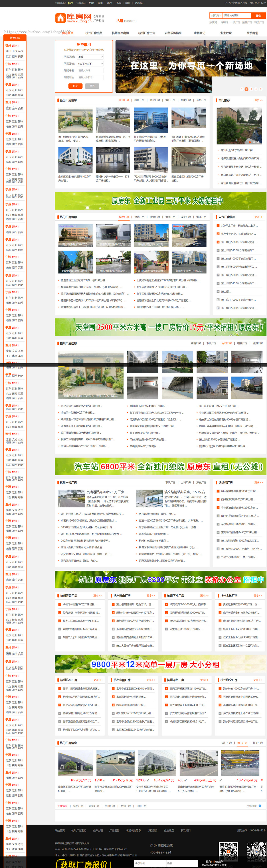Image resolution: width=267 pixels, height=868 pixels.
Task: Select the 萧山厂房 tab under 新出厂房信息
Action: pos(124,100)
